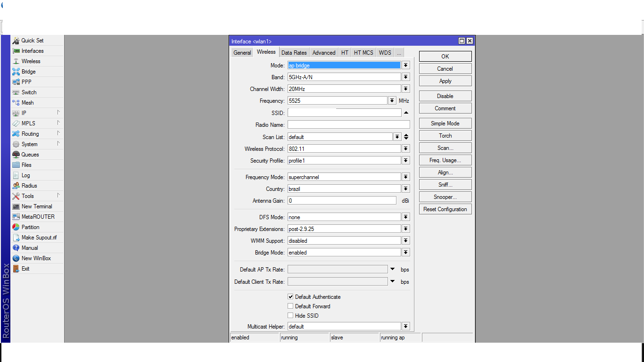The height and width of the screenshot is (362, 644).
Task: Click the MPLS icon in sidebar
Action: [x=16, y=123]
